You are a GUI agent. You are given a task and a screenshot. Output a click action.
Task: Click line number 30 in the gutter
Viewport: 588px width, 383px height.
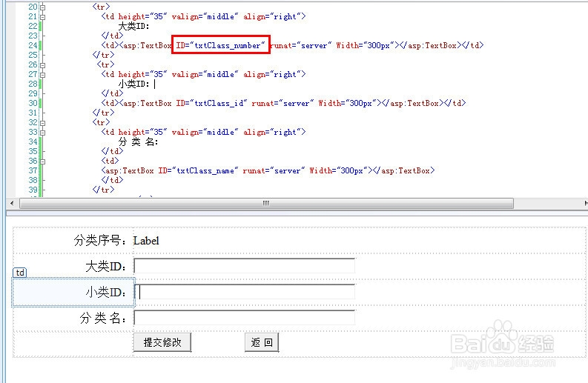click(33, 103)
